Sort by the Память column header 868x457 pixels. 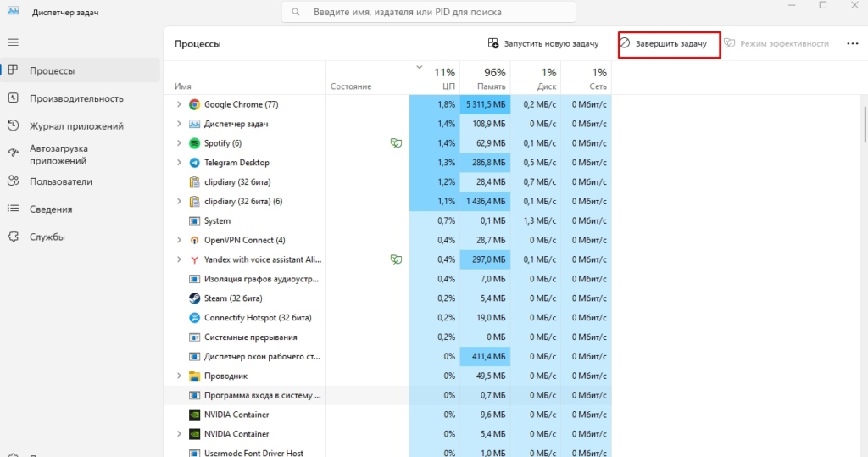point(485,78)
